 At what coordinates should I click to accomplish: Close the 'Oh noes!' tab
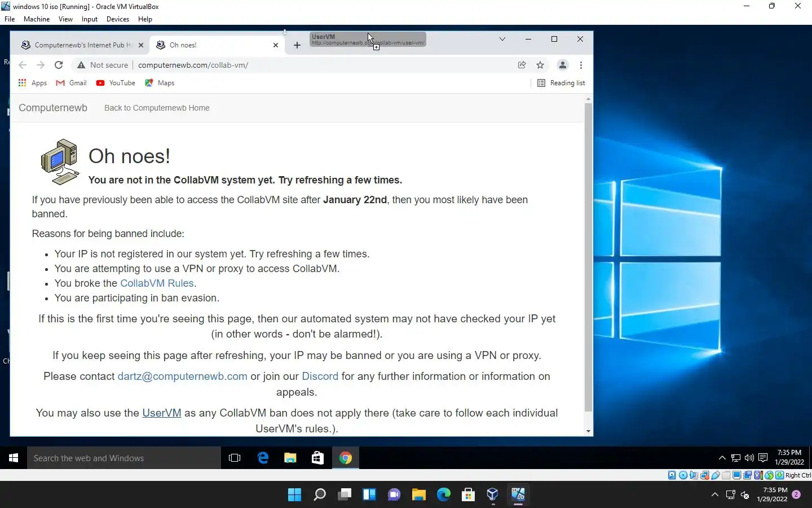(276, 45)
